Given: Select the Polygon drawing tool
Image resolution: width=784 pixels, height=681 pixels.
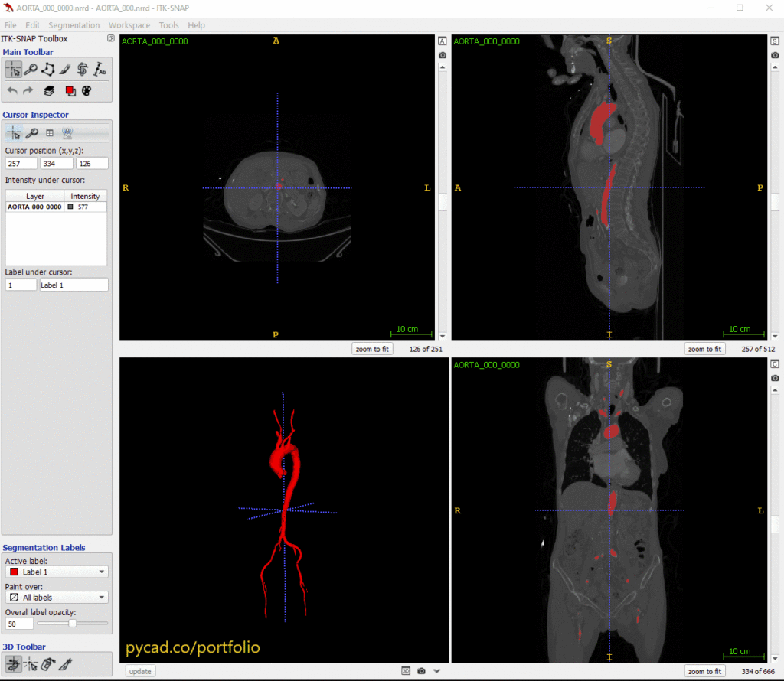Looking at the screenshot, I should click(49, 69).
